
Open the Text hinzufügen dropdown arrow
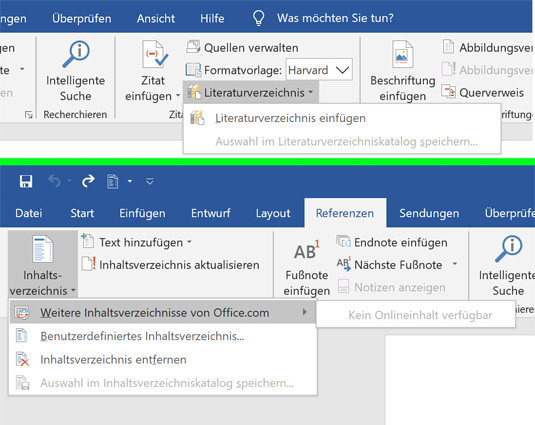coord(189,242)
